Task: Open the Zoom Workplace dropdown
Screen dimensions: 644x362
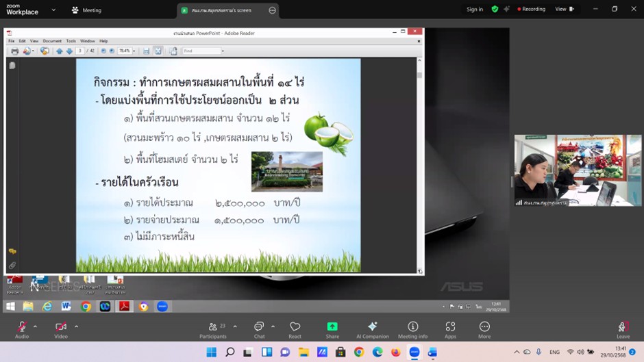Action: (x=53, y=10)
